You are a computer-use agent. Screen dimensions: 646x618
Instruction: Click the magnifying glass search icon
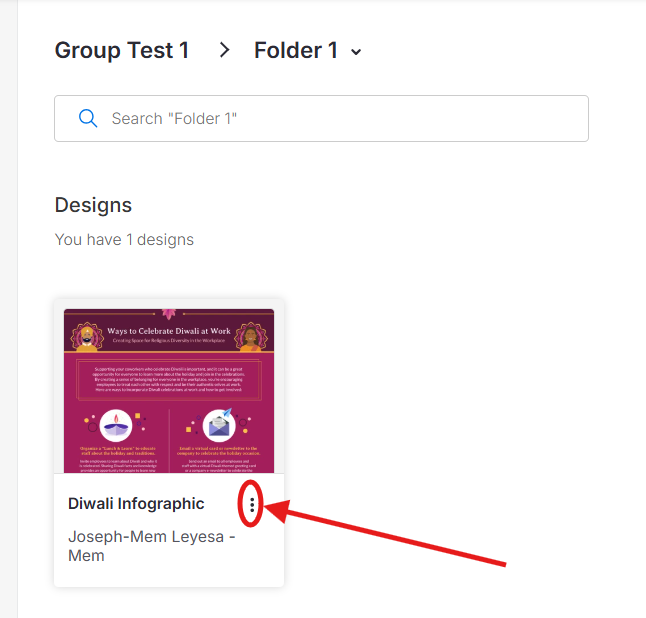tap(88, 118)
